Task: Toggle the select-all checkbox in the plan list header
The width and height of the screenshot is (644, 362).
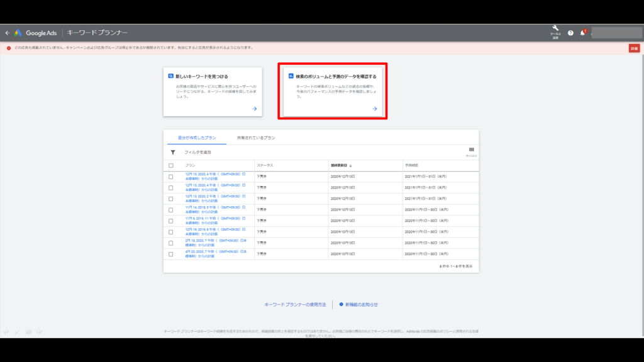Action: [x=170, y=165]
